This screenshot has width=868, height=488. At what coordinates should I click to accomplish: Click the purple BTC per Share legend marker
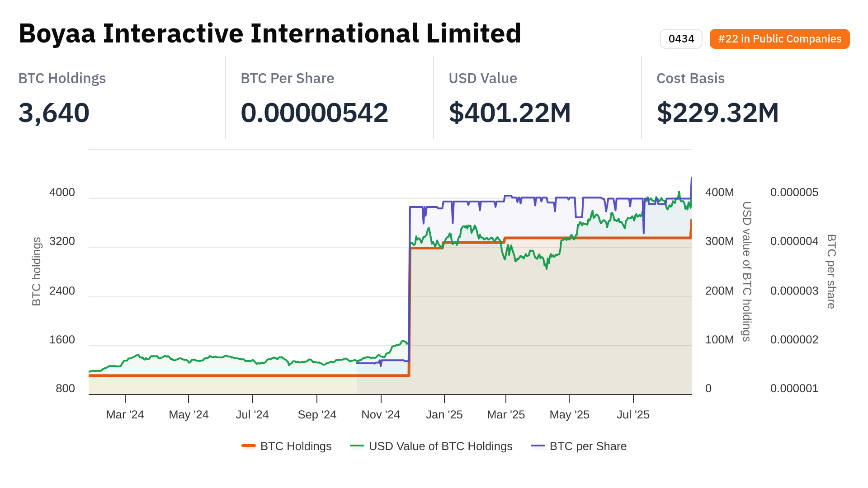(538, 446)
